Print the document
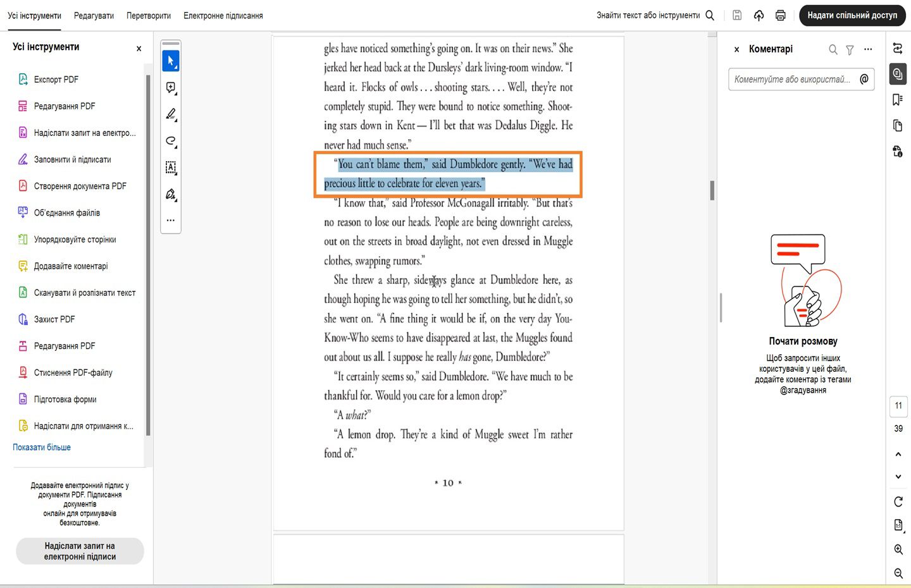 click(781, 15)
